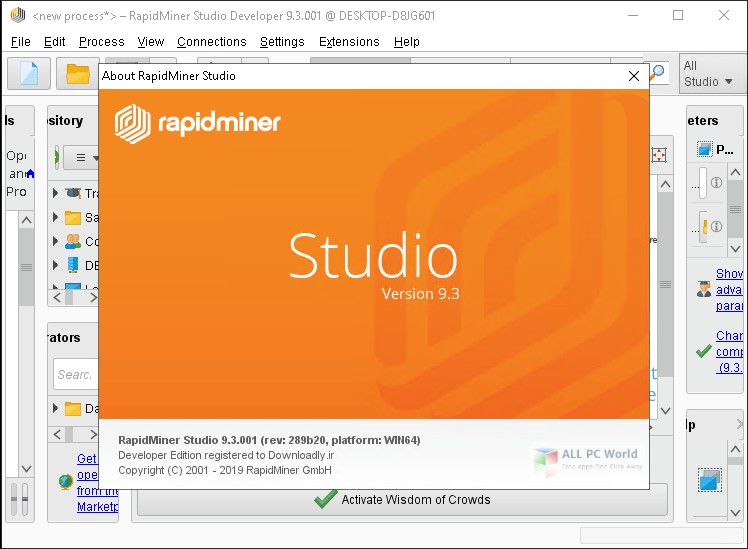Select the Community users icon
The width and height of the screenshot is (748, 549).
[73, 241]
